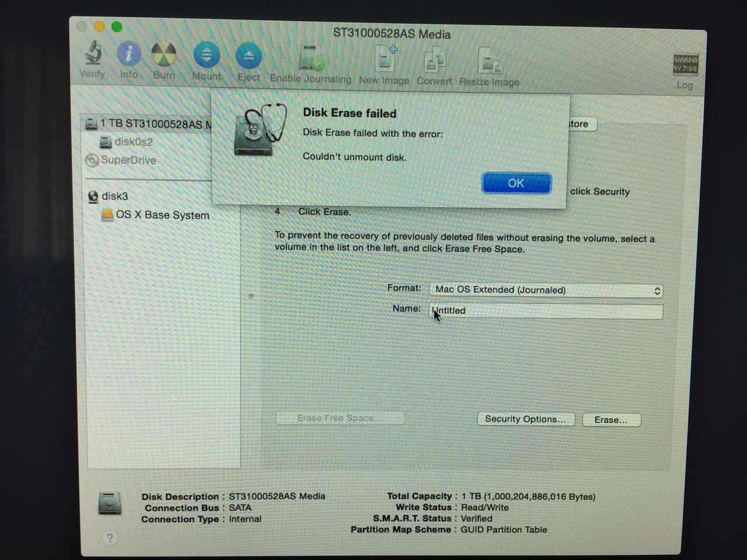The height and width of the screenshot is (560, 747).
Task: Click the help question mark button
Action: [x=110, y=538]
